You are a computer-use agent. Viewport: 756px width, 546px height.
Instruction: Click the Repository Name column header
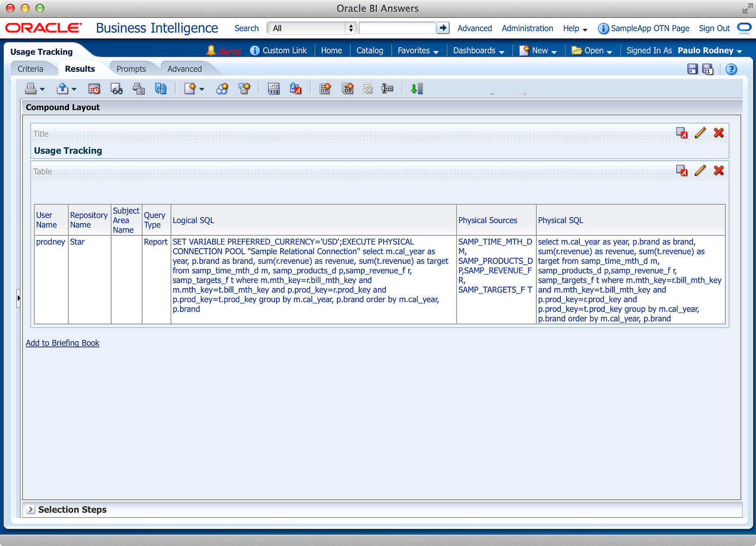point(90,220)
